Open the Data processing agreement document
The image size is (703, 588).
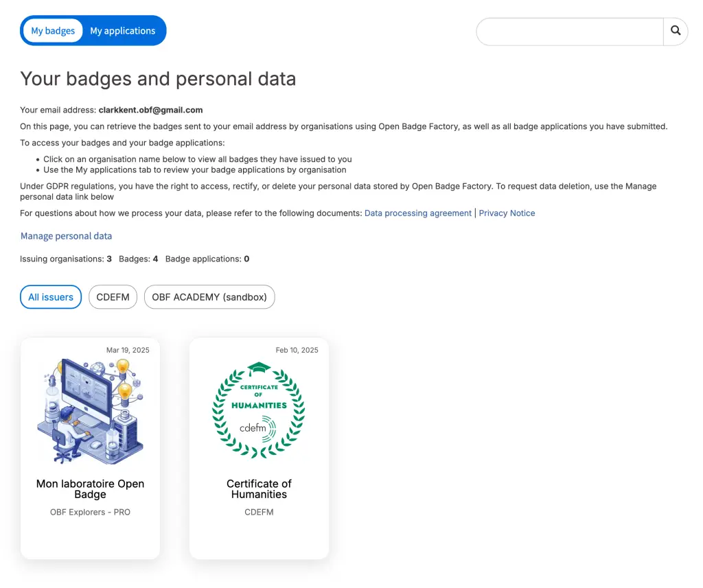(x=417, y=213)
